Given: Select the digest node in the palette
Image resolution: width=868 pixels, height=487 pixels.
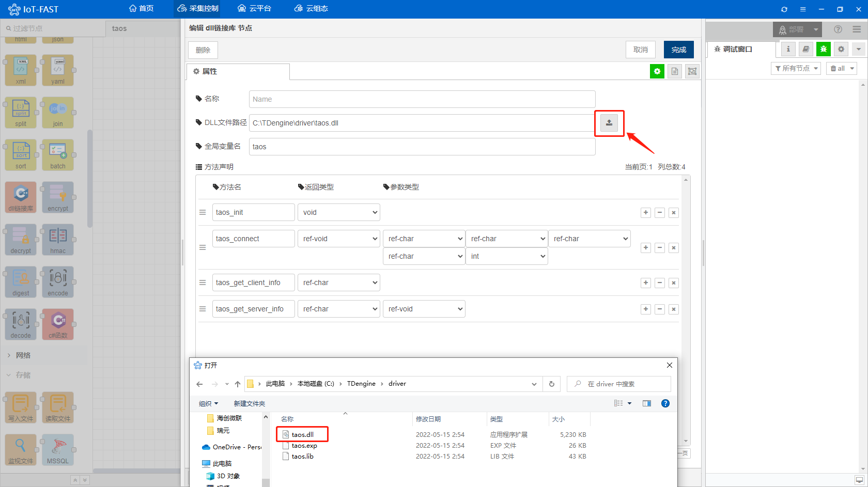Looking at the screenshot, I should pos(21,282).
